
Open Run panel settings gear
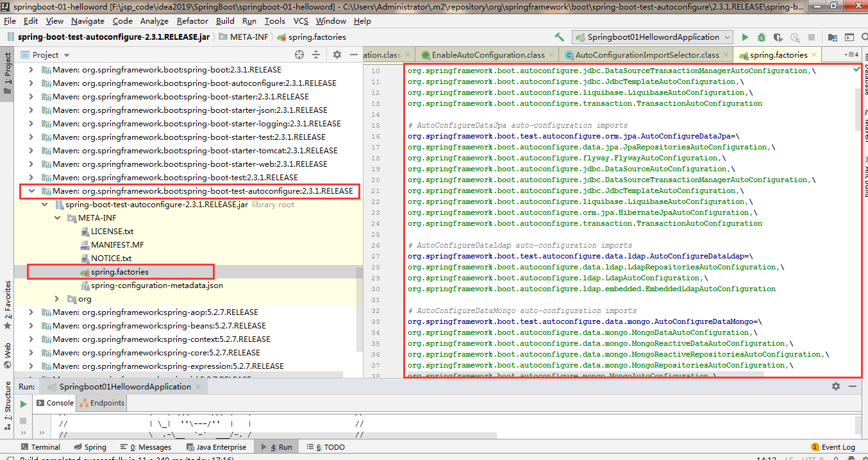(835, 386)
